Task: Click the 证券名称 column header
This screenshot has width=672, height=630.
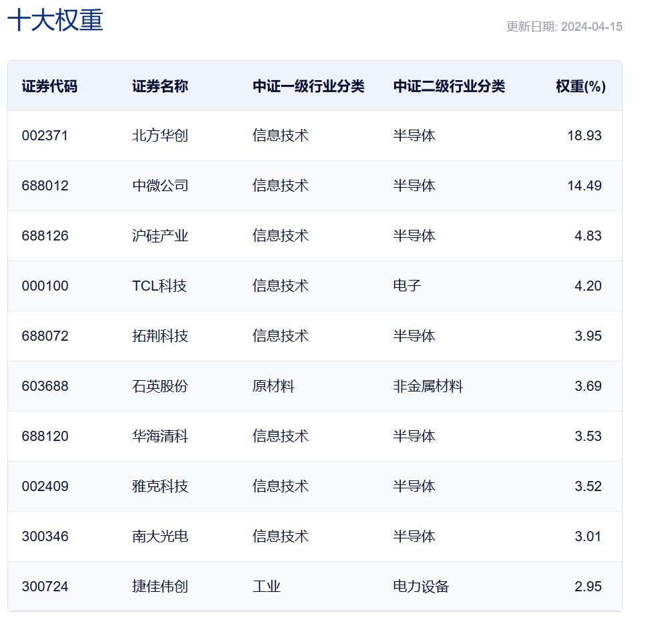Action: [x=160, y=86]
